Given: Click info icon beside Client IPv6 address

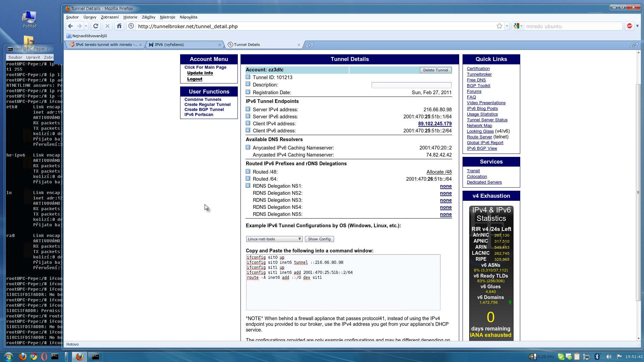Looking at the screenshot, I should tap(248, 130).
